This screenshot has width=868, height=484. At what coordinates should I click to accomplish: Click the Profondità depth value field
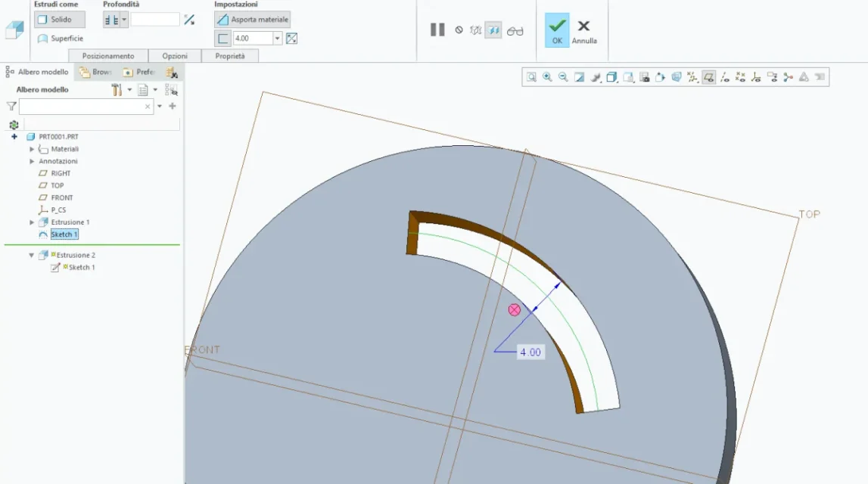point(155,20)
